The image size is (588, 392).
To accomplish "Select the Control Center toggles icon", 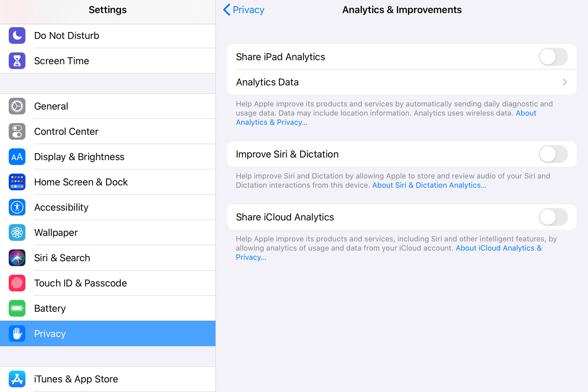I will point(17,131).
